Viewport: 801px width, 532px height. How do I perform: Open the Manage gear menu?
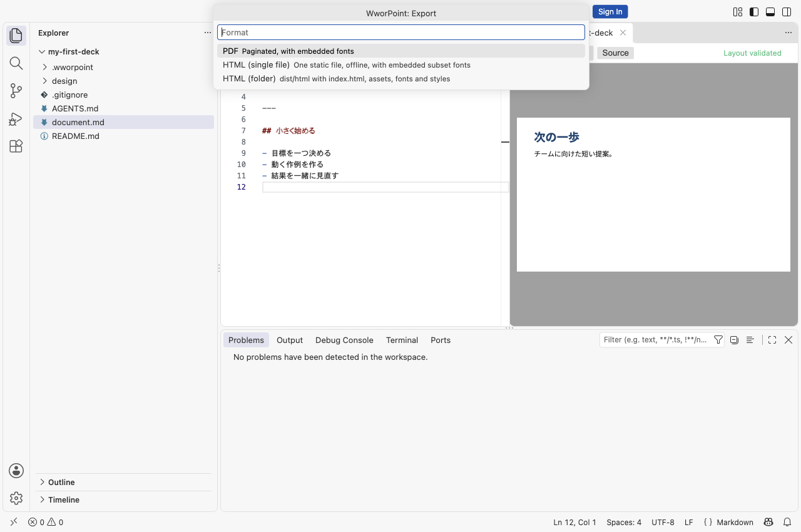click(x=16, y=498)
